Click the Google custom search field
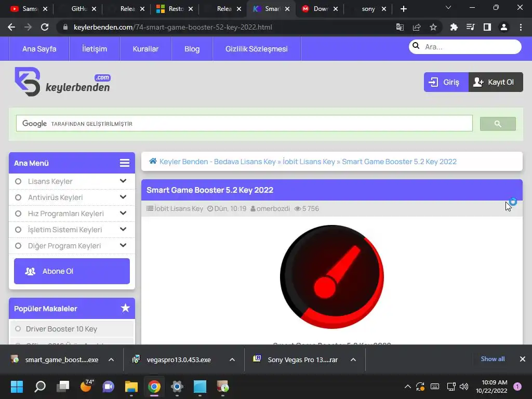The width and height of the screenshot is (532, 399). pyautogui.click(x=244, y=124)
